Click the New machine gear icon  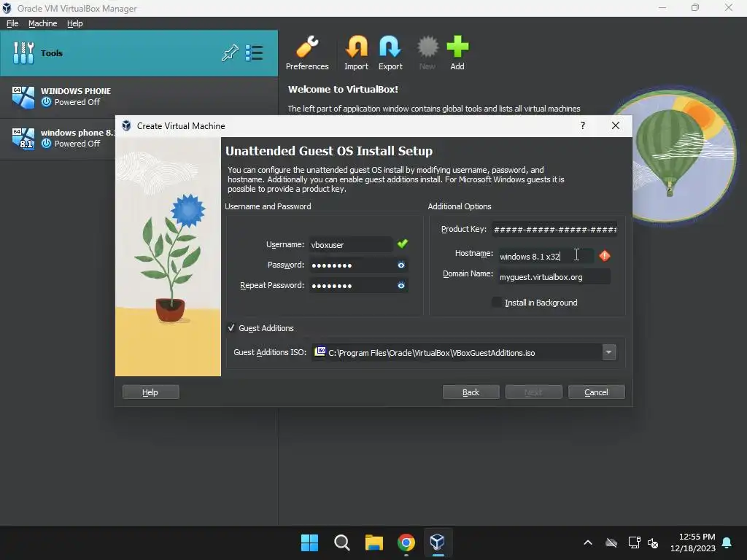click(427, 52)
